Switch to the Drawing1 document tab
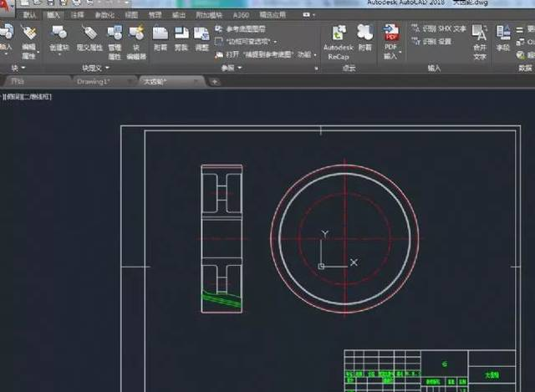 click(x=95, y=81)
